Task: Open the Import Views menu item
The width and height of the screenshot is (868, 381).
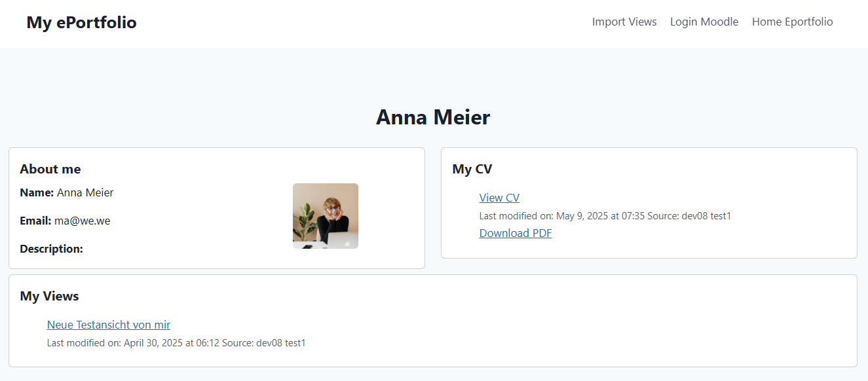Action: [x=624, y=22]
